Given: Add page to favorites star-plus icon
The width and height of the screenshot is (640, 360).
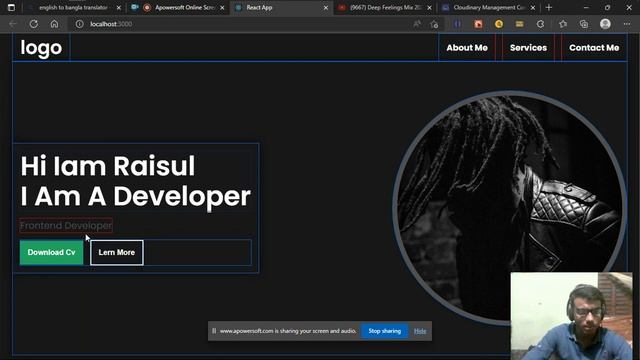Looking at the screenshot, I should click(x=434, y=24).
